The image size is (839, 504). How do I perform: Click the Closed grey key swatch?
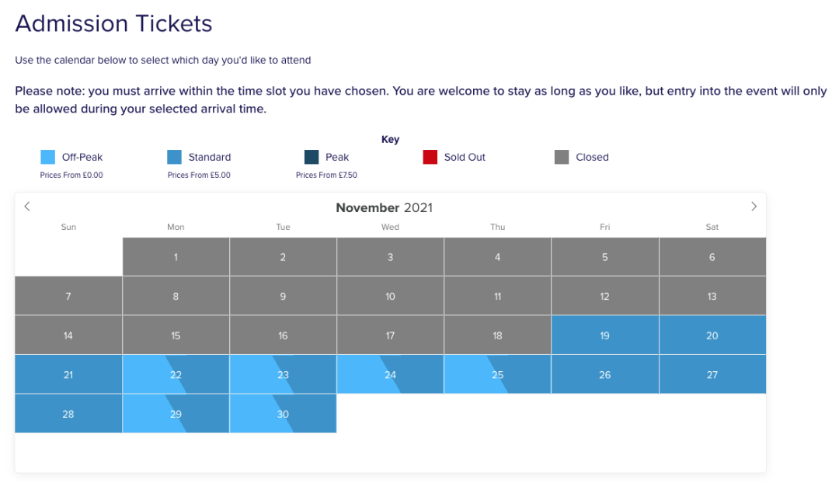(x=562, y=158)
